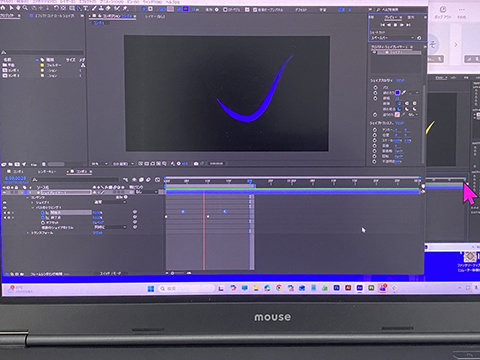480x360 pixels.
Task: Select the Brush tool
Action: pos(95,8)
